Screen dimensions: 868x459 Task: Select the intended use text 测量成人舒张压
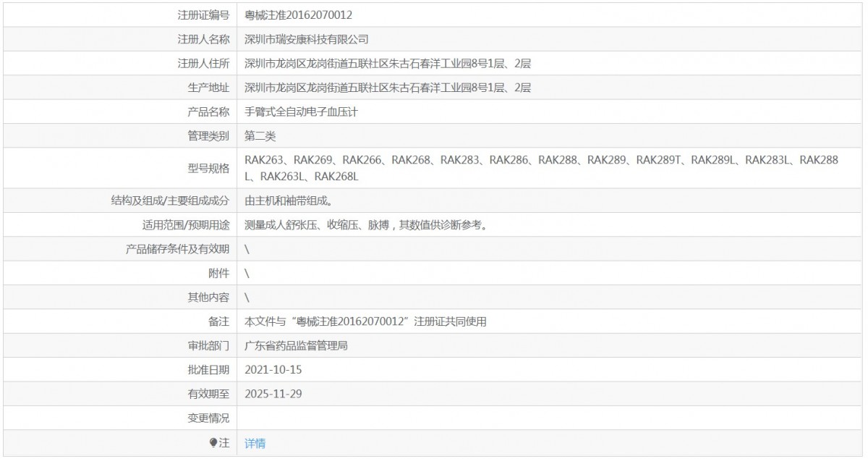tap(281, 225)
